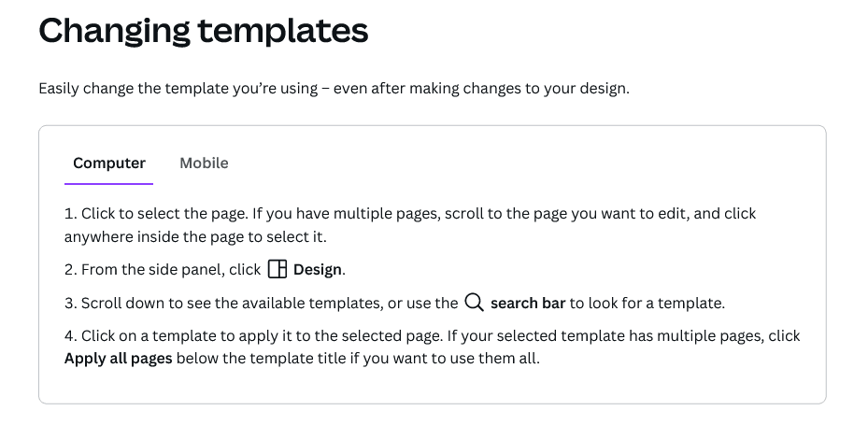Click the "Changing templates" heading
Image resolution: width=868 pixels, height=425 pixels.
204,31
